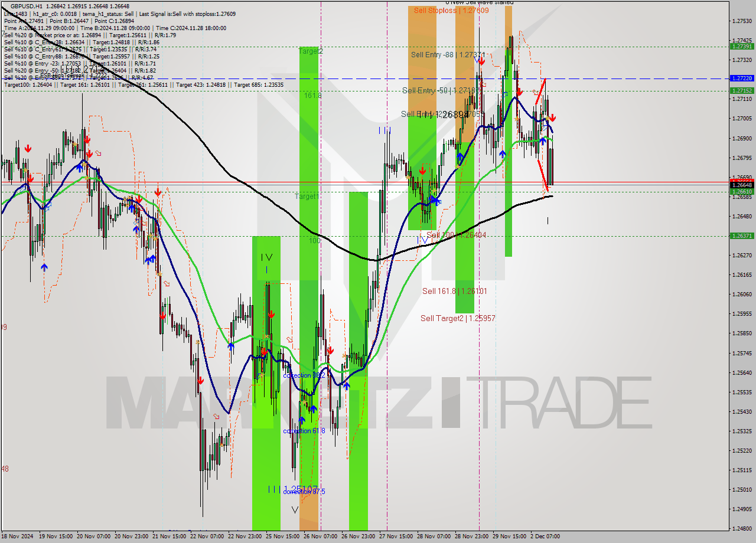Click the 1.25850 price axis value

click(x=742, y=333)
